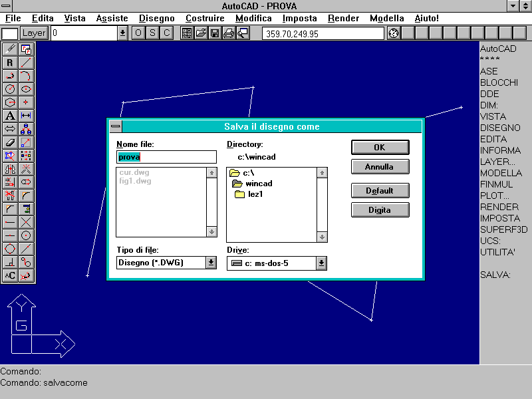The image size is (532, 399).
Task: Click the coordinate display 359.70,249.95
Action: tap(323, 34)
